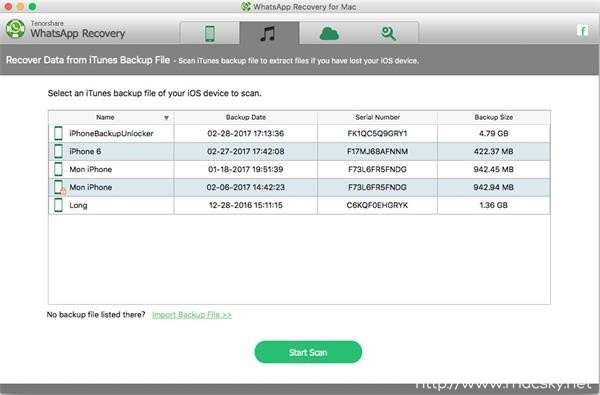Click date 02-28-2017 17:13:36
Screen dimensions: 600x395
[x=246, y=133]
